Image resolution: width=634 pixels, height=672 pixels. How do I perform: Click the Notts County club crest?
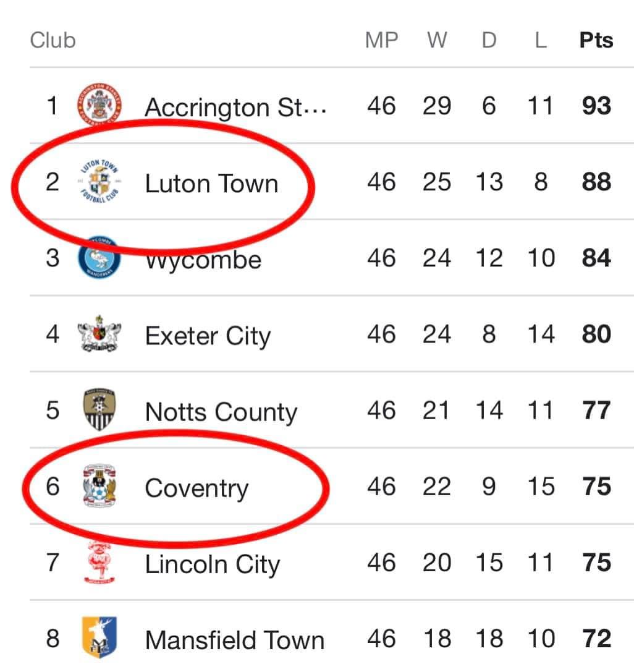(99, 410)
